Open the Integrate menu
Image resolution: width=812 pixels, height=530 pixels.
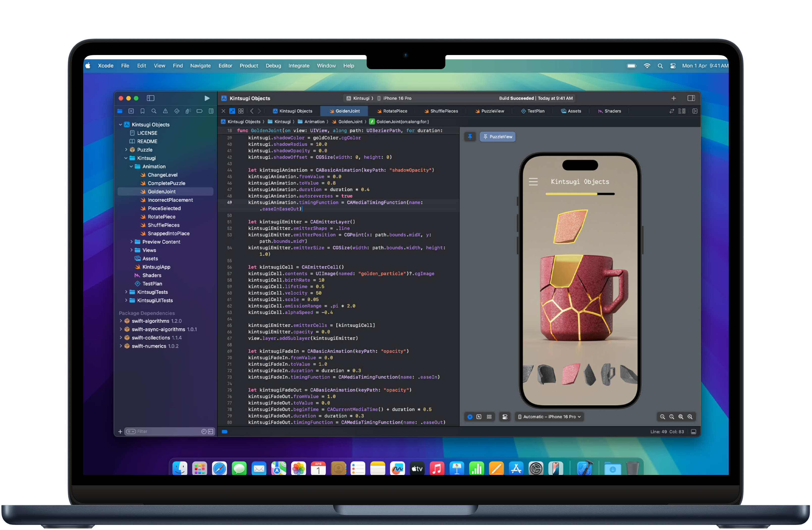pos(299,66)
